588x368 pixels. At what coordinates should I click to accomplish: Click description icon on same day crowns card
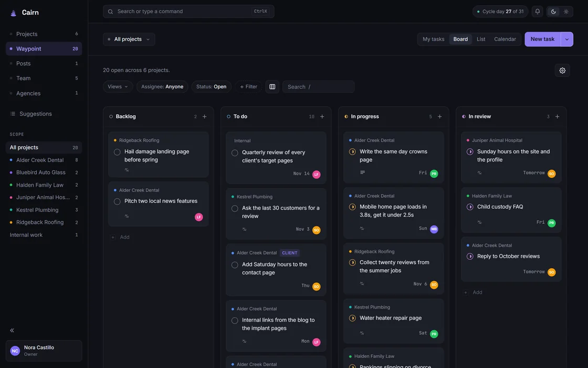362,173
